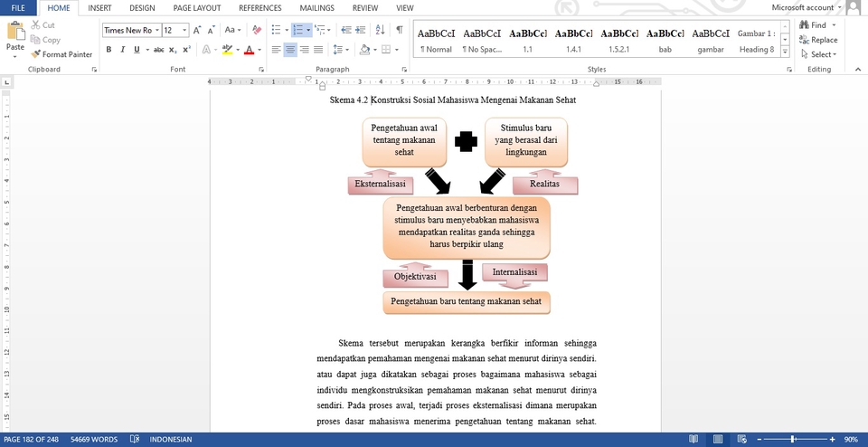Apply the 1.4.1 heading style
The height and width of the screenshot is (447, 868).
(573, 41)
